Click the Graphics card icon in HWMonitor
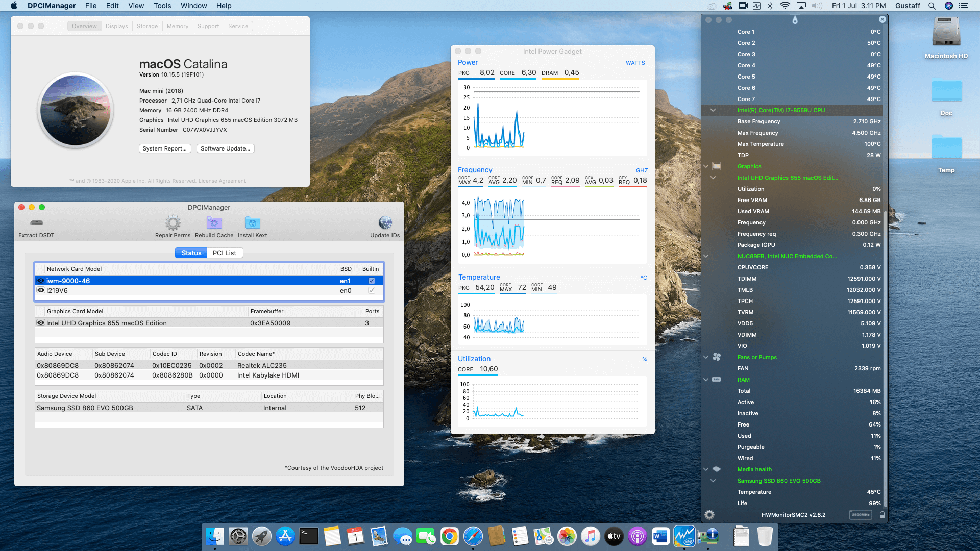980x551 pixels. click(717, 166)
